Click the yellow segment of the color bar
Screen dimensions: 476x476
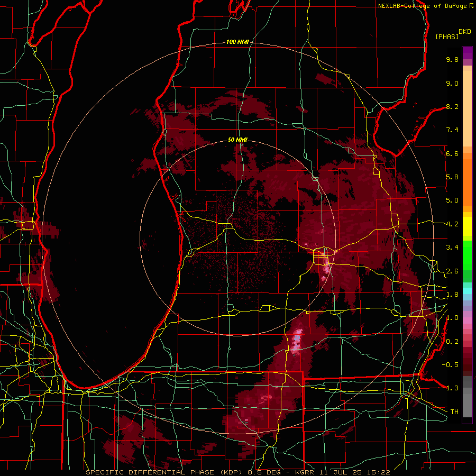[x=467, y=226]
